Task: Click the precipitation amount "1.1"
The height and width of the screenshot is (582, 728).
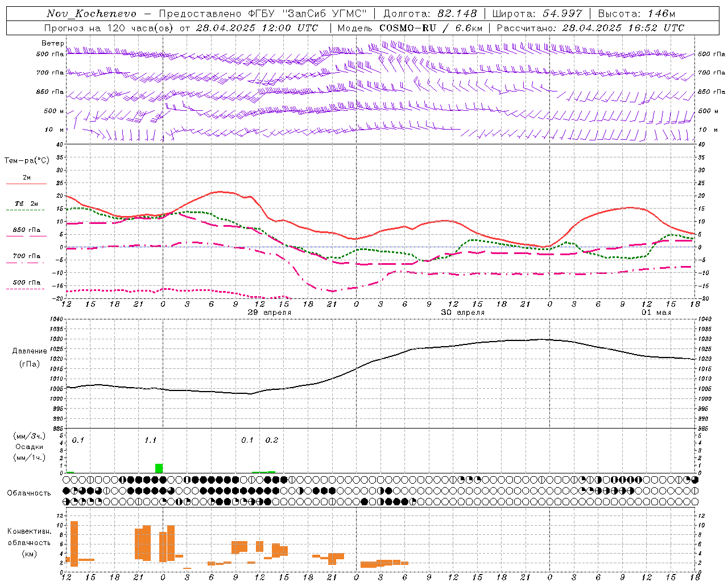Action: tap(150, 440)
